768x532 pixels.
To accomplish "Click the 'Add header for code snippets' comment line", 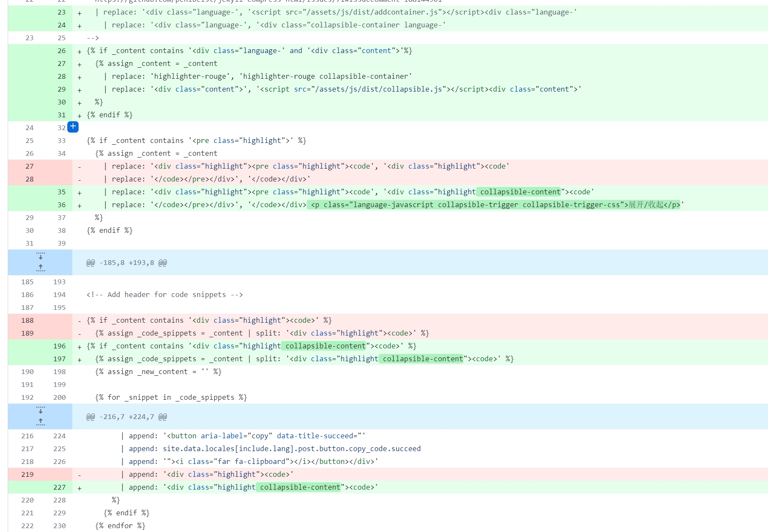I will [165, 294].
